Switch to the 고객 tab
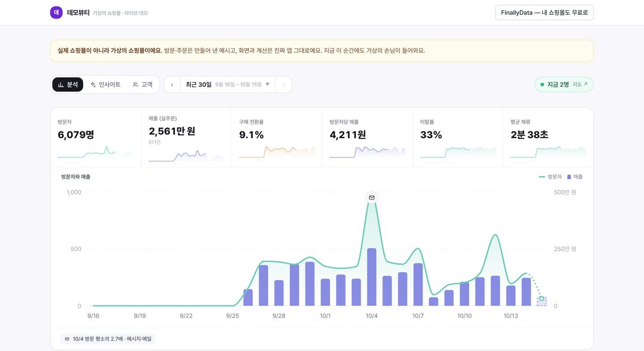This screenshot has width=644, height=351. pyautogui.click(x=142, y=85)
